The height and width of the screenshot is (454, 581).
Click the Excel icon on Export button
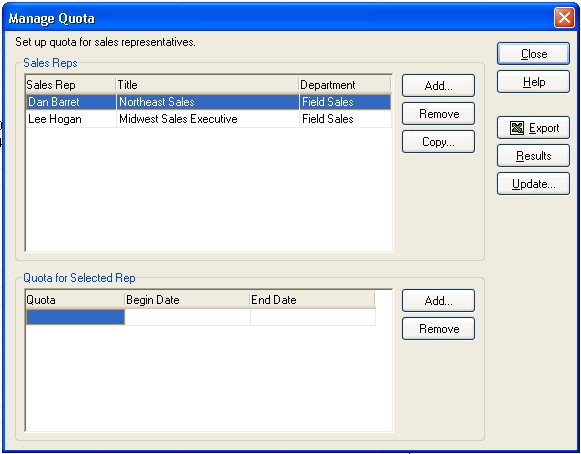click(517, 128)
